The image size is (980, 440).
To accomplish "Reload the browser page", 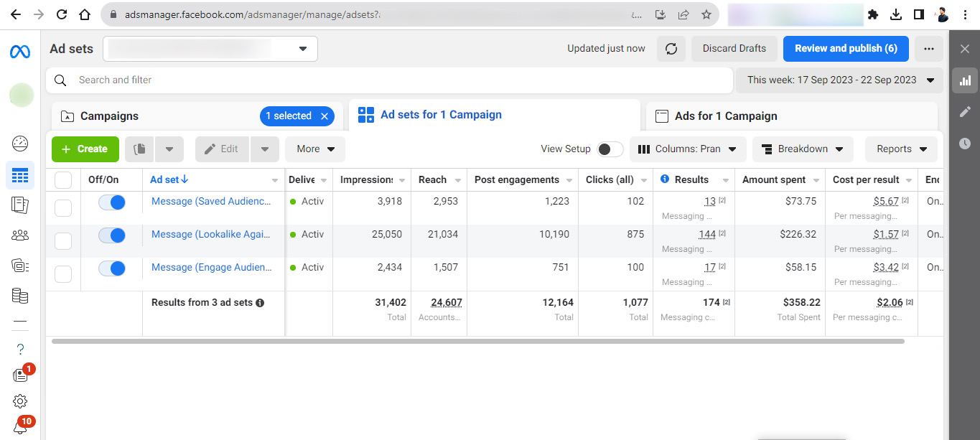I will coord(62,14).
